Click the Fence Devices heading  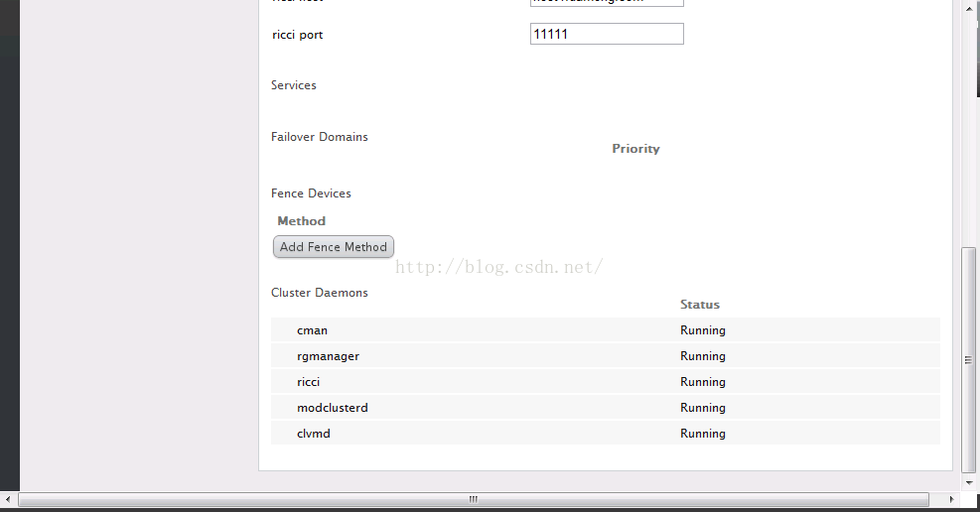tap(311, 193)
